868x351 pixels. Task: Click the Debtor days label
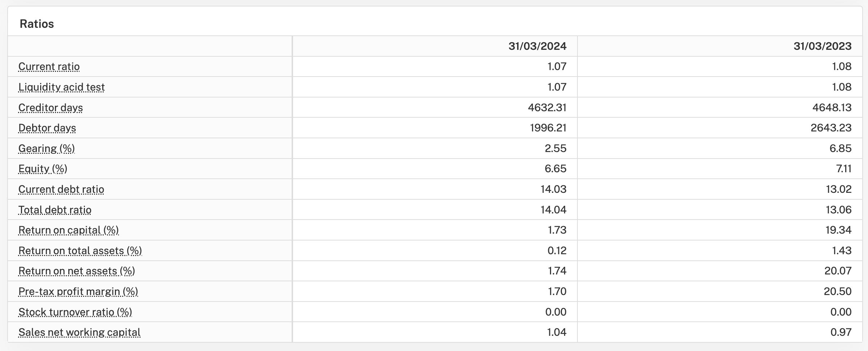[47, 128]
